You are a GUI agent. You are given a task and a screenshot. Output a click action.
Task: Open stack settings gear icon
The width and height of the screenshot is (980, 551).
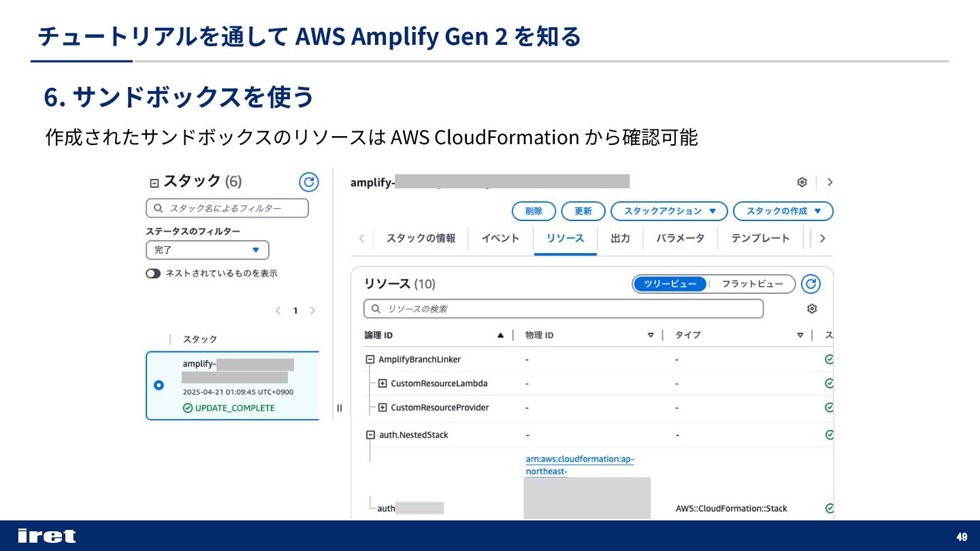click(x=802, y=182)
